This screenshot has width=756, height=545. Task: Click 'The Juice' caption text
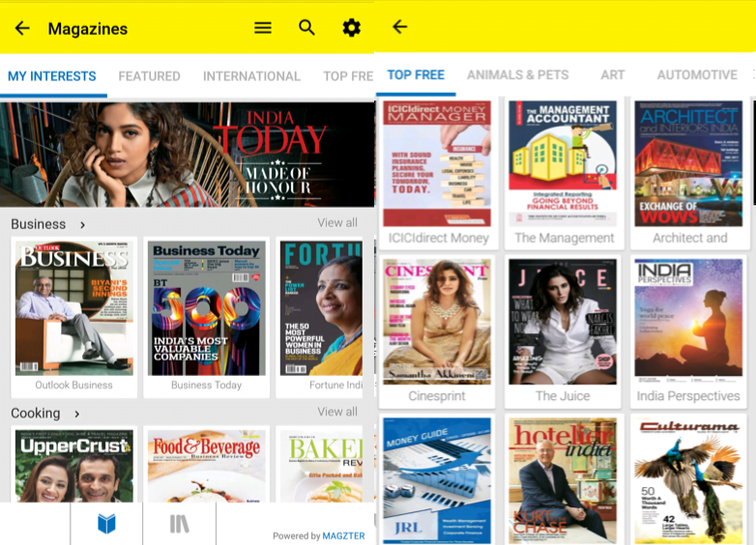[x=563, y=396]
